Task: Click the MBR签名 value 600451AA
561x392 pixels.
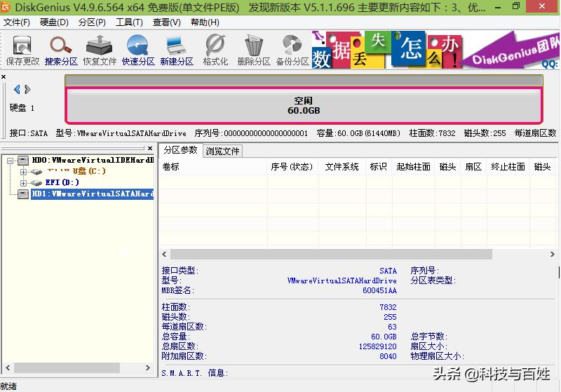Action: [x=379, y=290]
